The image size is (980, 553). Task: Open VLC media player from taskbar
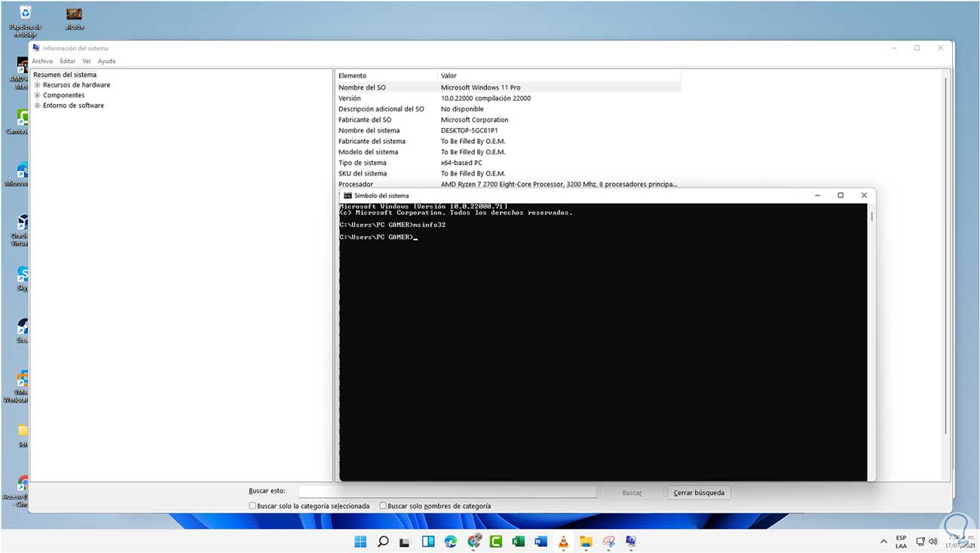point(563,541)
